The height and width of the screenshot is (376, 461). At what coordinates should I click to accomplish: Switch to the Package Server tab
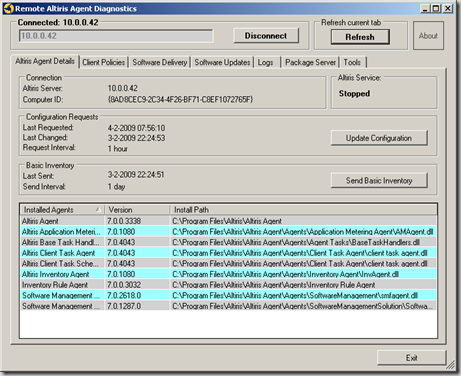pos(311,62)
